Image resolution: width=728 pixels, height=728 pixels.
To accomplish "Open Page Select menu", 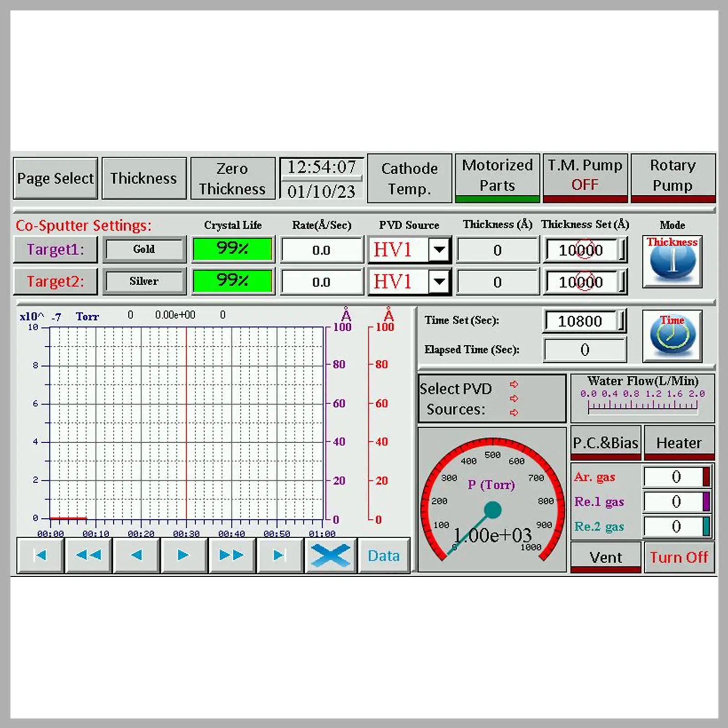I will [56, 178].
